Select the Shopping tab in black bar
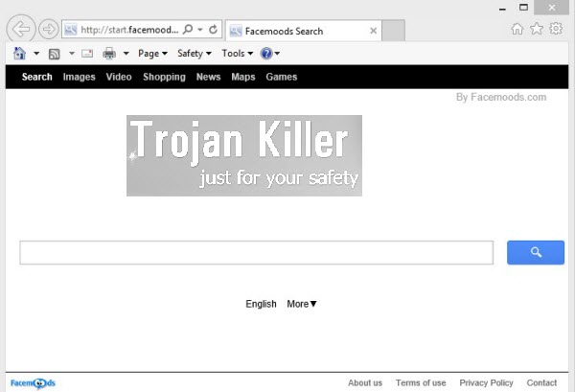This screenshot has height=392, width=575. (x=164, y=77)
